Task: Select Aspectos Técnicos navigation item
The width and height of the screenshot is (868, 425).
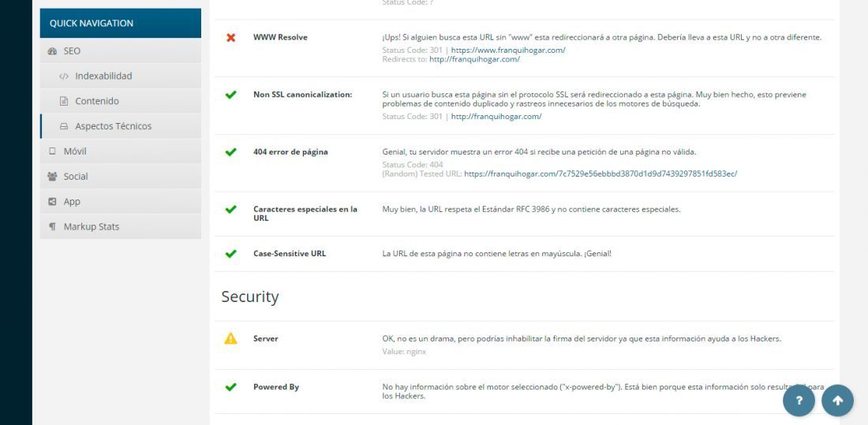Action: 120,126
